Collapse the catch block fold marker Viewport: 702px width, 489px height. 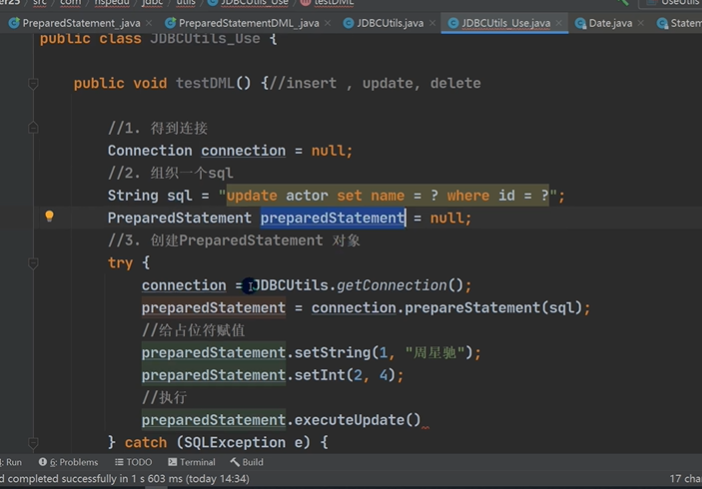(x=33, y=442)
